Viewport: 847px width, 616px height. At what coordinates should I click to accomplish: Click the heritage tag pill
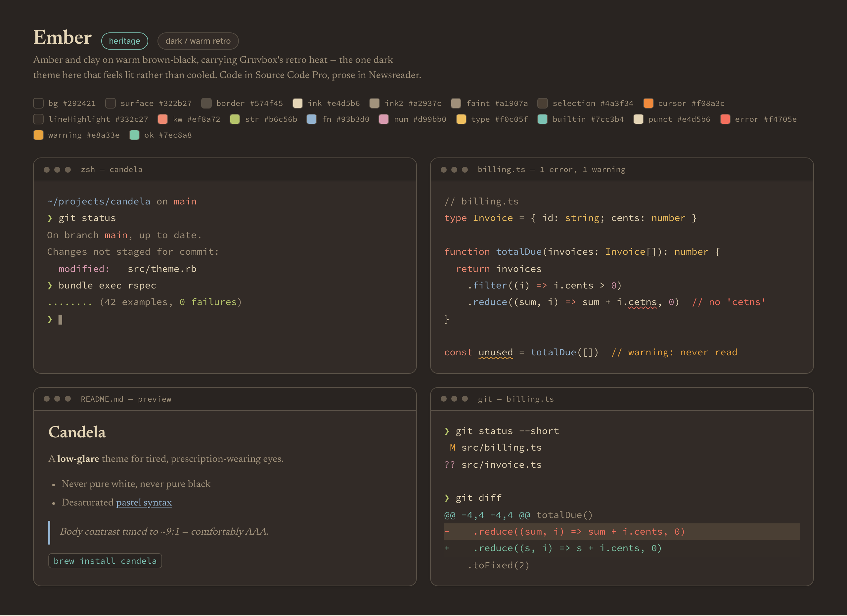[x=125, y=41]
